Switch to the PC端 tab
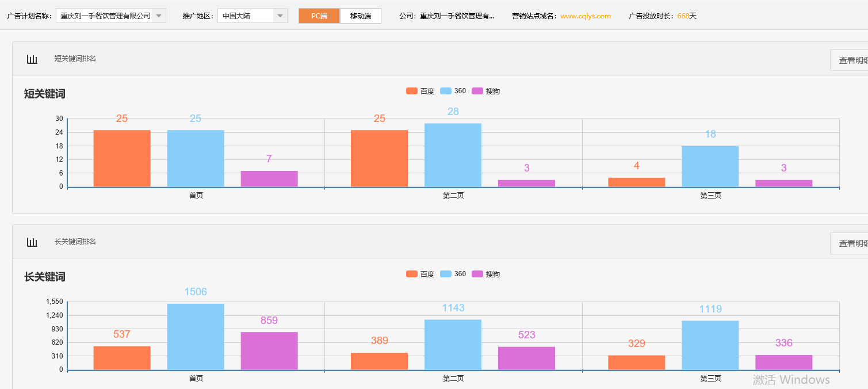 [319, 16]
